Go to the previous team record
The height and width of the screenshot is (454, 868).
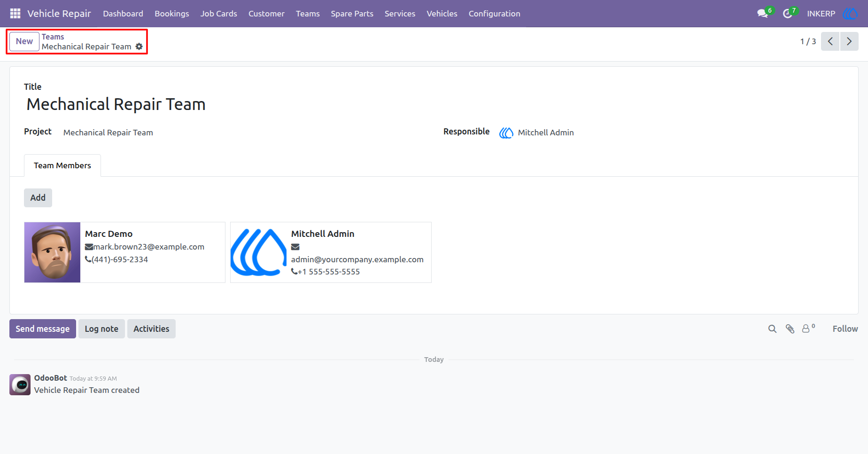tap(830, 41)
